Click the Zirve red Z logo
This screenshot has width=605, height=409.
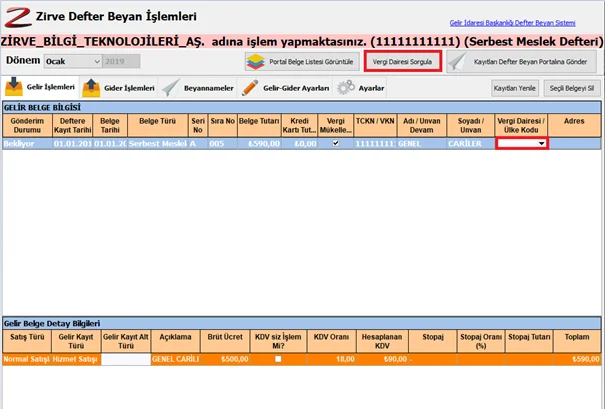pos(18,17)
